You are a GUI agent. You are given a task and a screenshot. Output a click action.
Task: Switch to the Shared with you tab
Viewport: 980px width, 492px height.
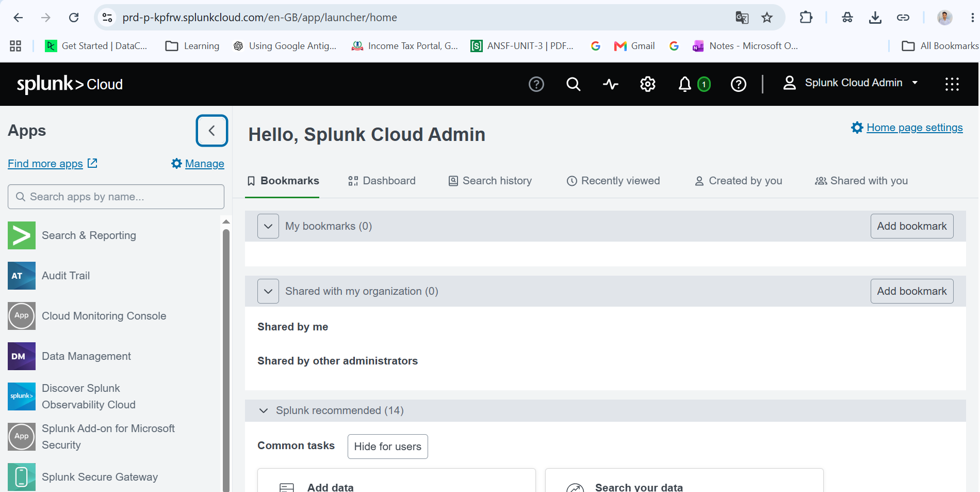pyautogui.click(x=861, y=181)
